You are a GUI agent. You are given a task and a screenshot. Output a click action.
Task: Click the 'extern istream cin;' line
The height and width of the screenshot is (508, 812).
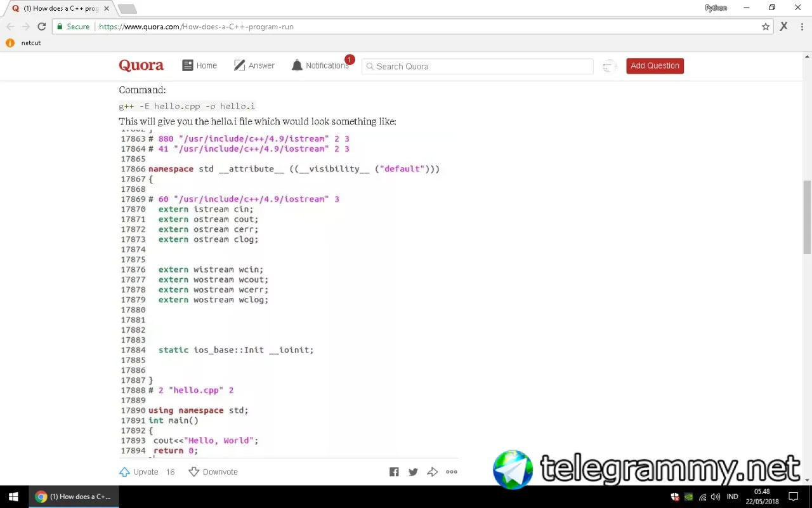[206, 209]
